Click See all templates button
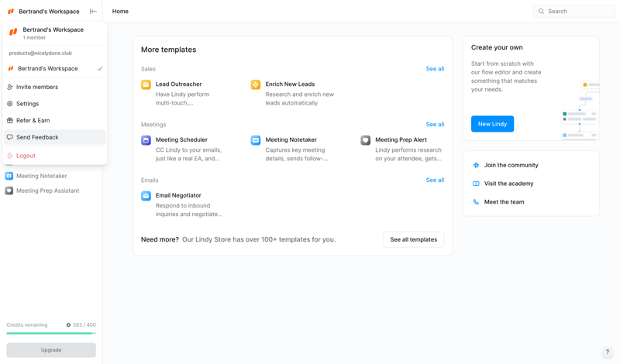This screenshot has height=364, width=620. click(414, 239)
